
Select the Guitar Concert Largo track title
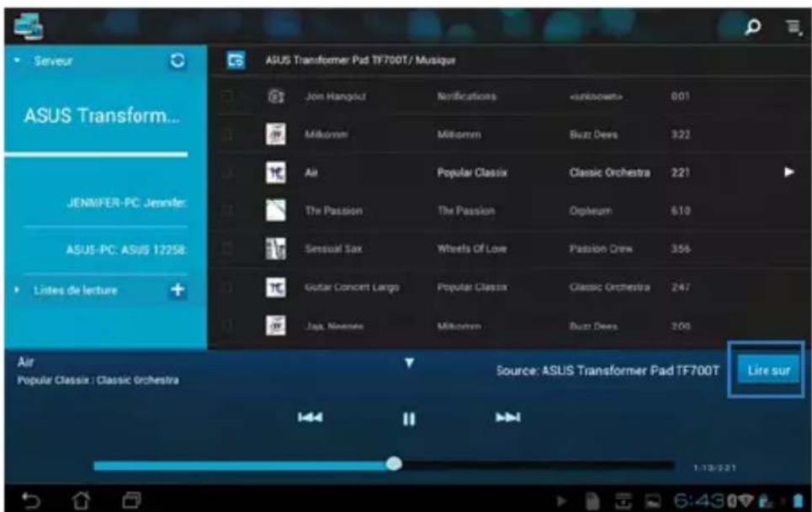tap(352, 287)
